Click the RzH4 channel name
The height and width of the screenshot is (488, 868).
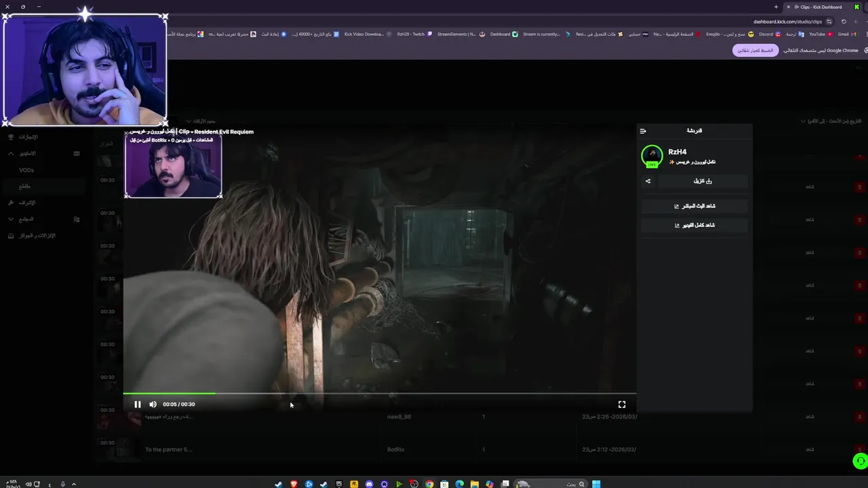pos(677,152)
